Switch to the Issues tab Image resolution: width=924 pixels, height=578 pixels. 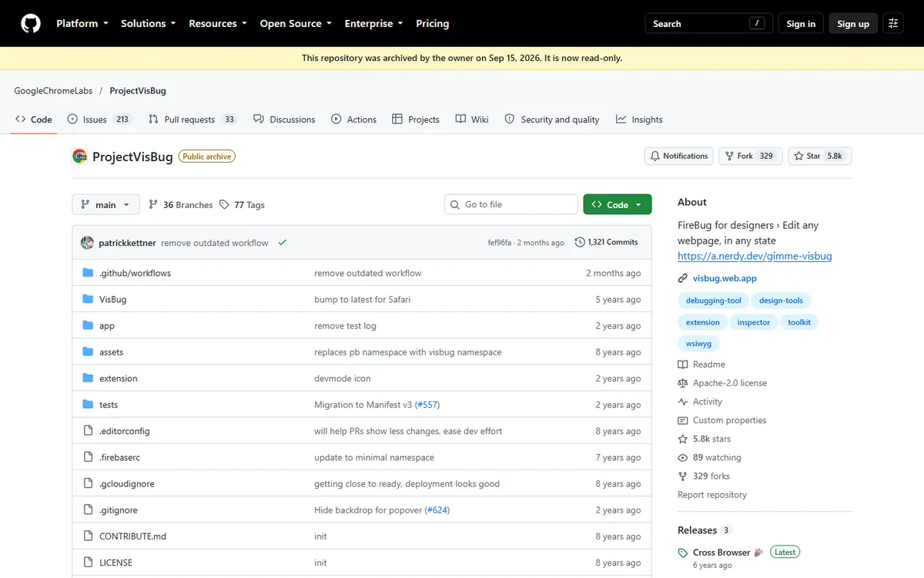(100, 119)
